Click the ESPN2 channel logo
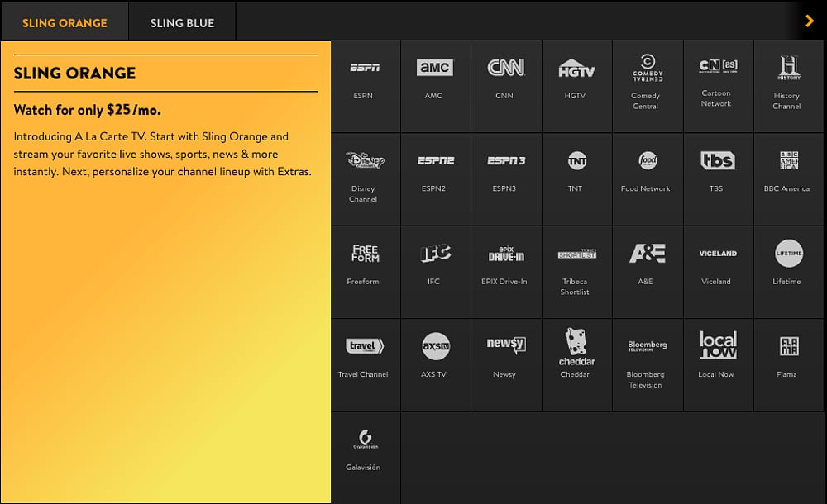This screenshot has height=504, width=827. click(436, 160)
